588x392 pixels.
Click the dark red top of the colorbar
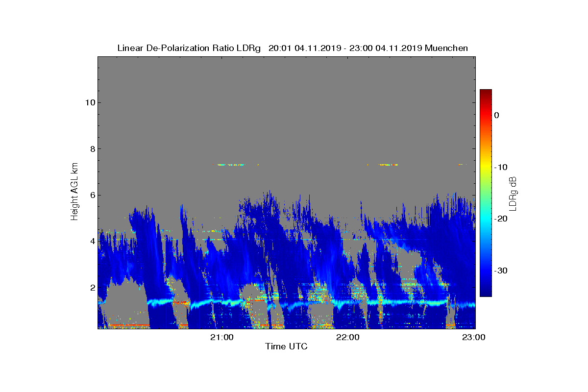click(486, 93)
